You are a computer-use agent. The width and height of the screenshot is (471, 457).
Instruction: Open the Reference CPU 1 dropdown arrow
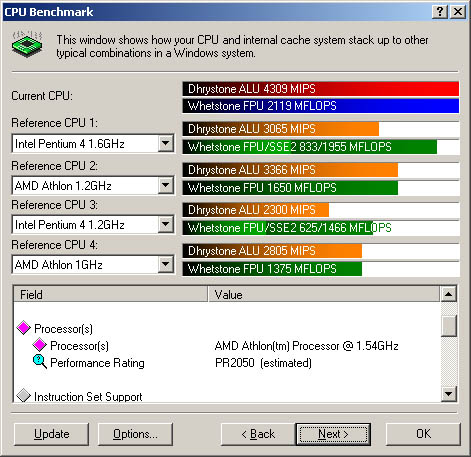(x=165, y=144)
